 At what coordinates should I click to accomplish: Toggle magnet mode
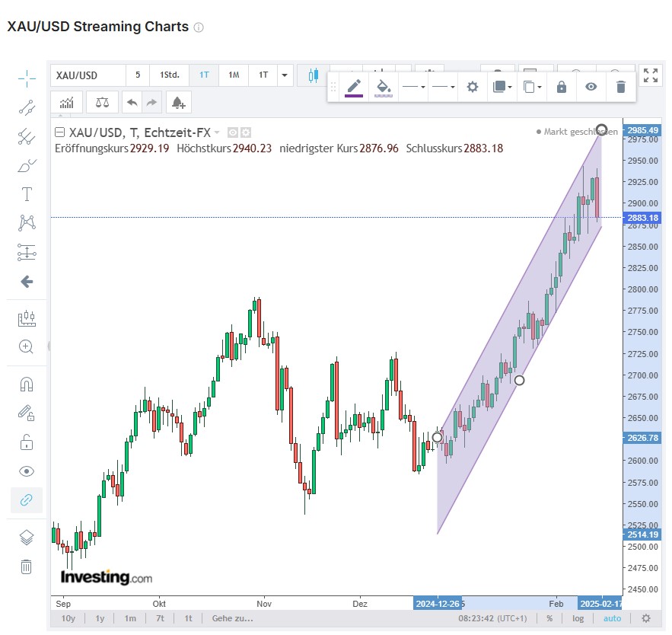27,385
